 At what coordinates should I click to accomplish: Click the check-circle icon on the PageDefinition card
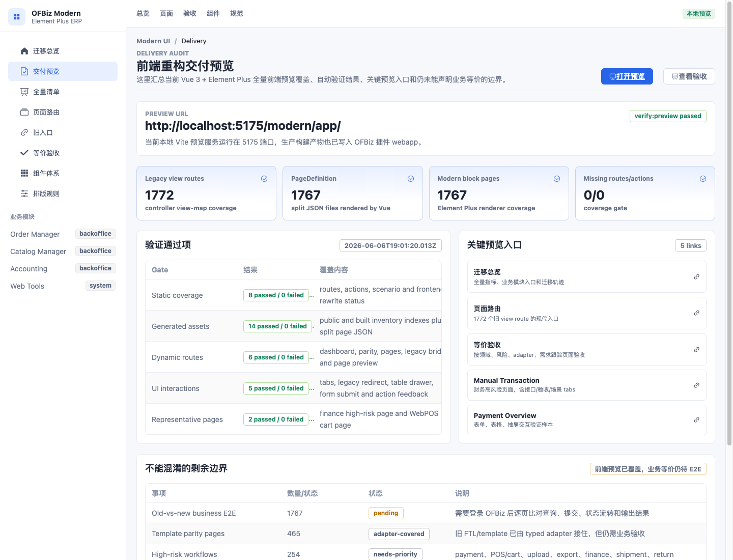411,179
